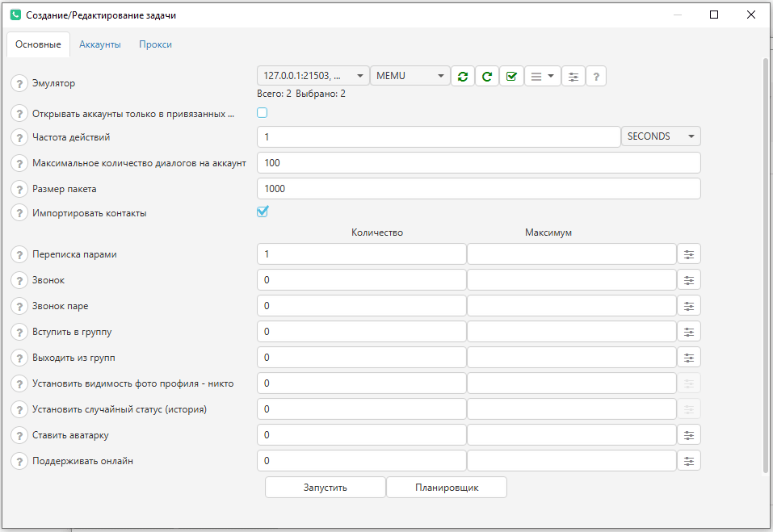The height and width of the screenshot is (532, 773).
Task: Show help for Эмулятор
Action: pos(19,83)
